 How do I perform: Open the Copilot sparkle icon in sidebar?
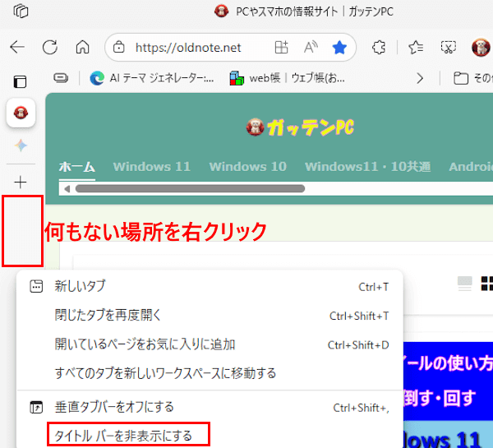21,145
